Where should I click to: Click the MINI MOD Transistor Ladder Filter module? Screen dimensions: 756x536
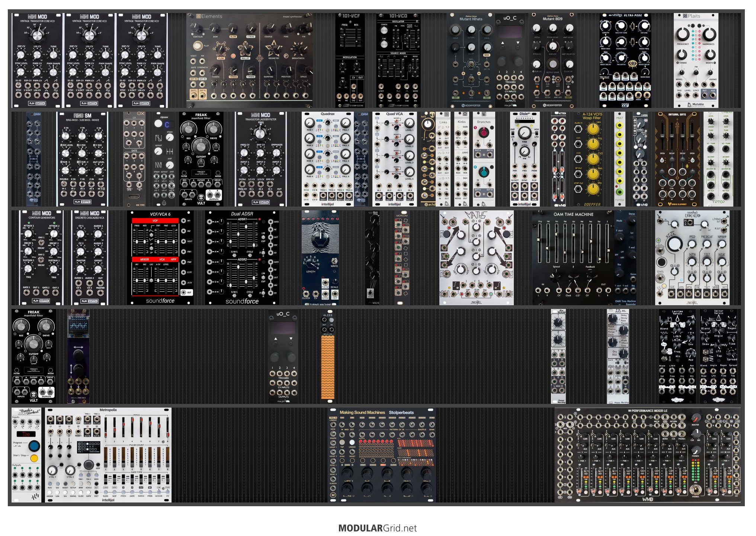pyautogui.click(x=261, y=159)
